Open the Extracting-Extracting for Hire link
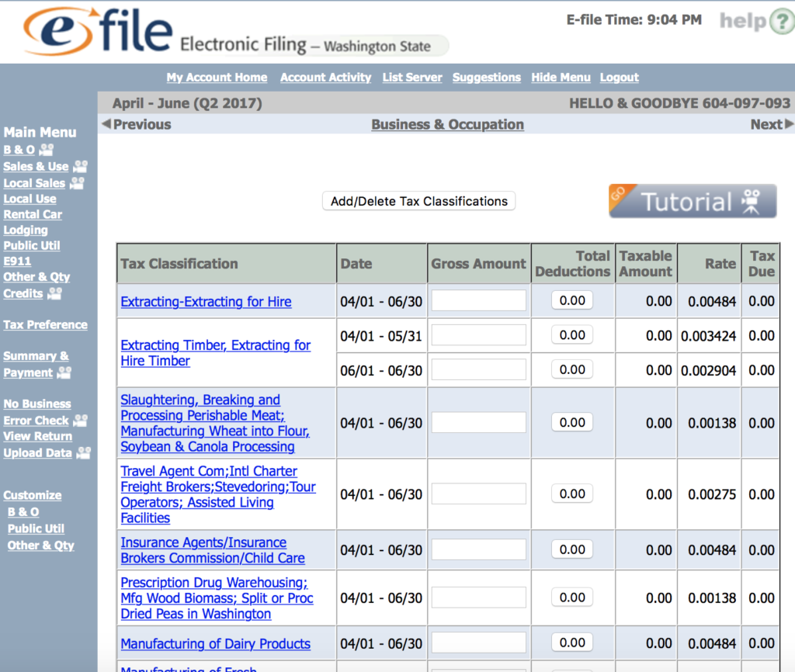 click(206, 302)
